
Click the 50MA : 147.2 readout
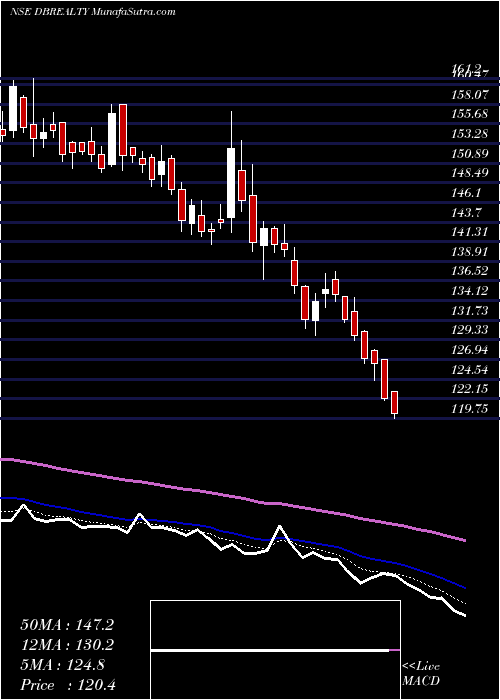[67, 625]
